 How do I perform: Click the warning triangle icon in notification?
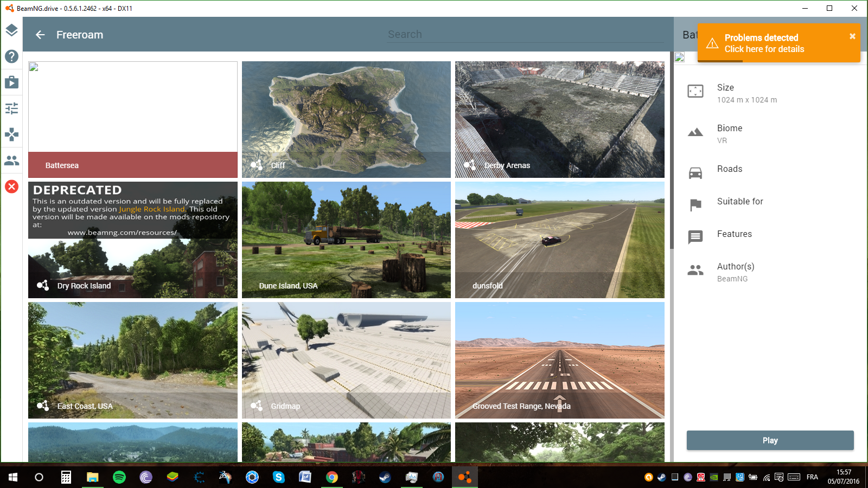click(712, 43)
